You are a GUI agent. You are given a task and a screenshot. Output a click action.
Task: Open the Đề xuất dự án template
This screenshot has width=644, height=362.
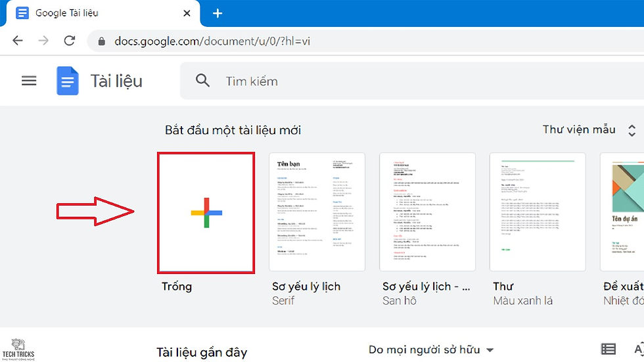(x=622, y=212)
